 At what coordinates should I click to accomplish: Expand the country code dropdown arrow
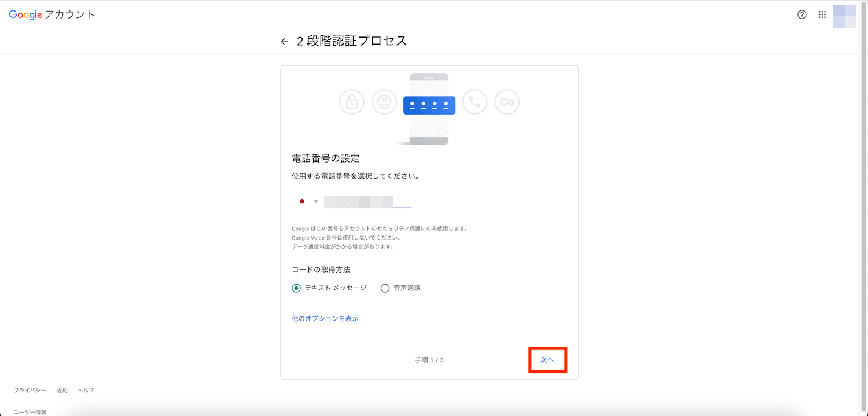(316, 201)
